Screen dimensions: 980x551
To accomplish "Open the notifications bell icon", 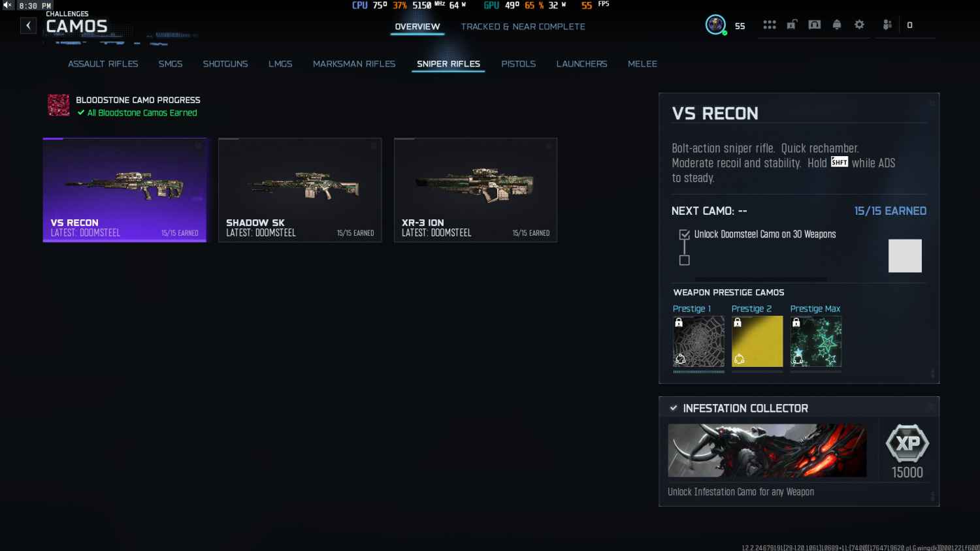I will click(x=837, y=25).
